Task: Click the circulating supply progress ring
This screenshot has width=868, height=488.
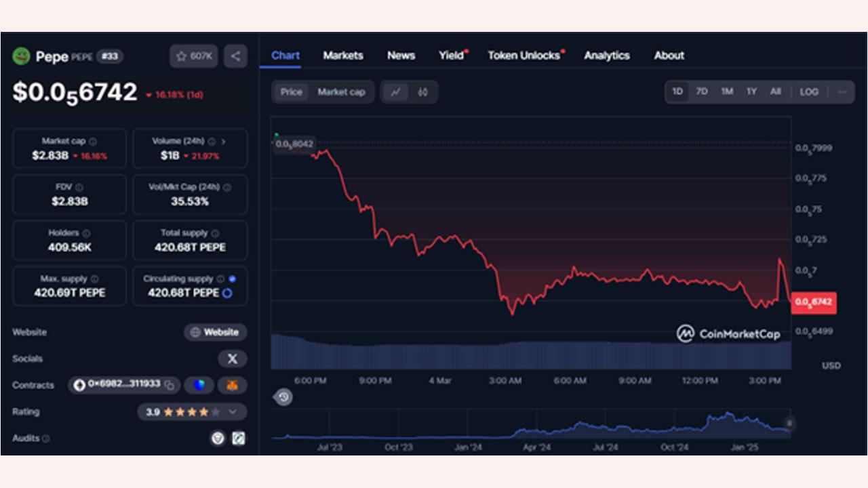Action: 227,293
